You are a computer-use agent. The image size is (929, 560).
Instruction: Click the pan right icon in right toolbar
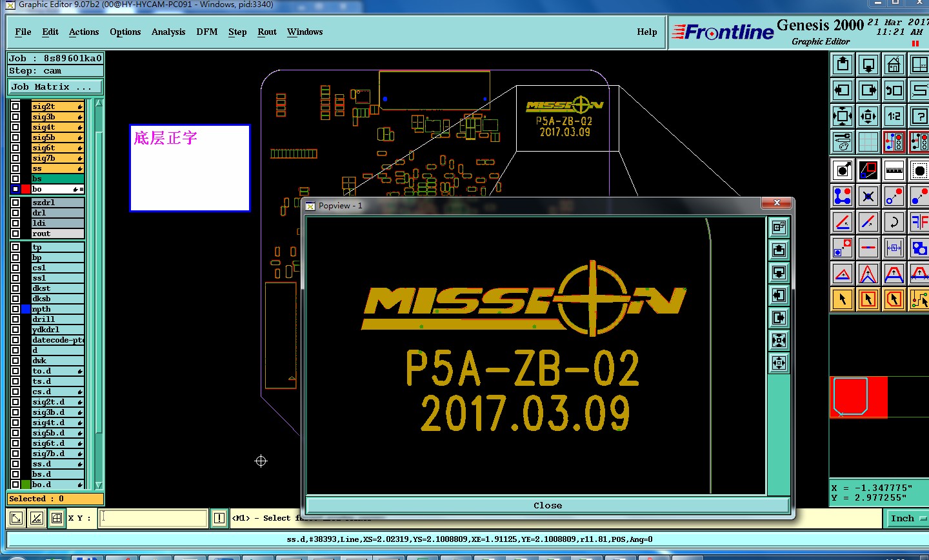[868, 90]
